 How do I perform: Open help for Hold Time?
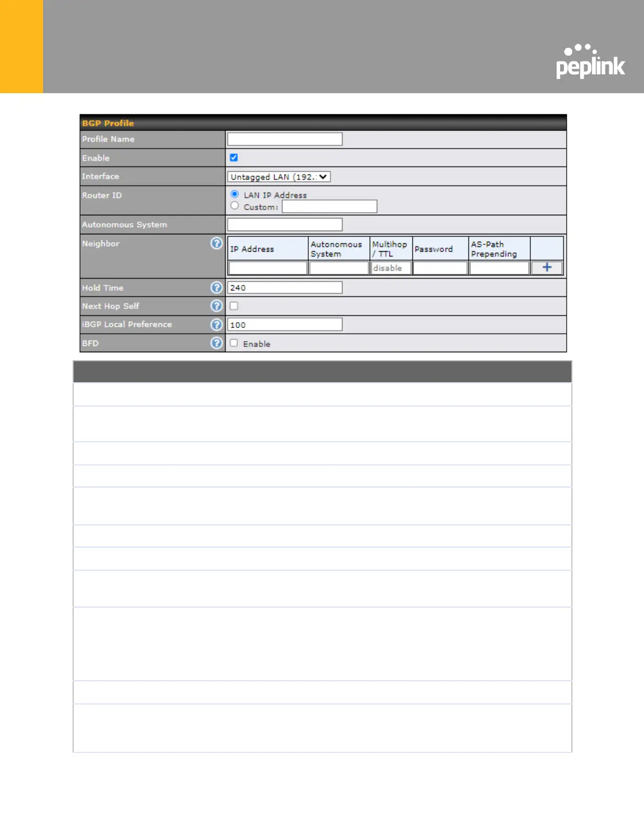pos(216,287)
